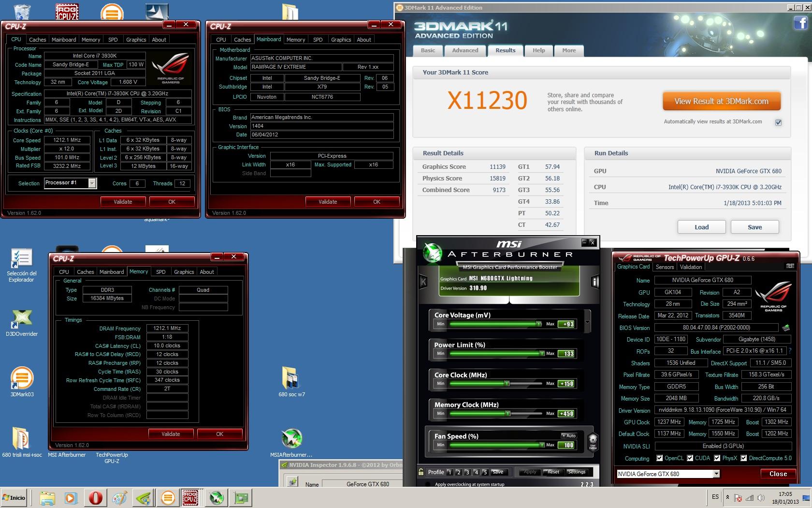This screenshot has width=812, height=508.
Task: Click the Fan Speed 100 value field
Action: click(x=566, y=445)
